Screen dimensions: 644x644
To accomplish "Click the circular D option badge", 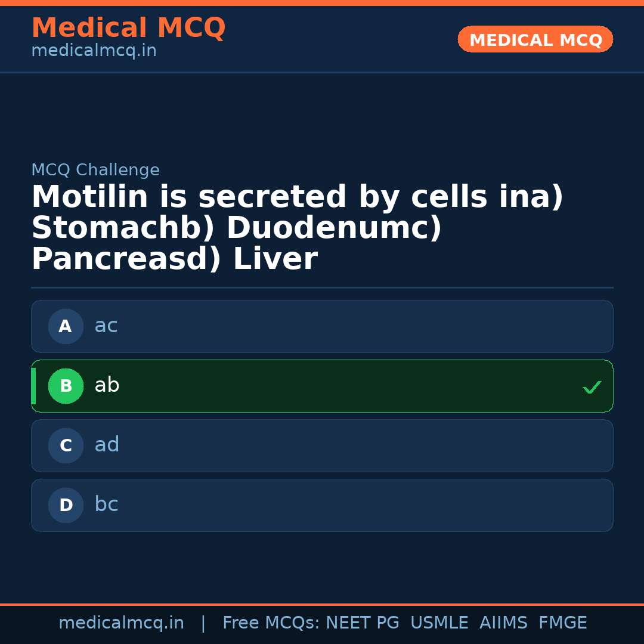I will [x=66, y=505].
